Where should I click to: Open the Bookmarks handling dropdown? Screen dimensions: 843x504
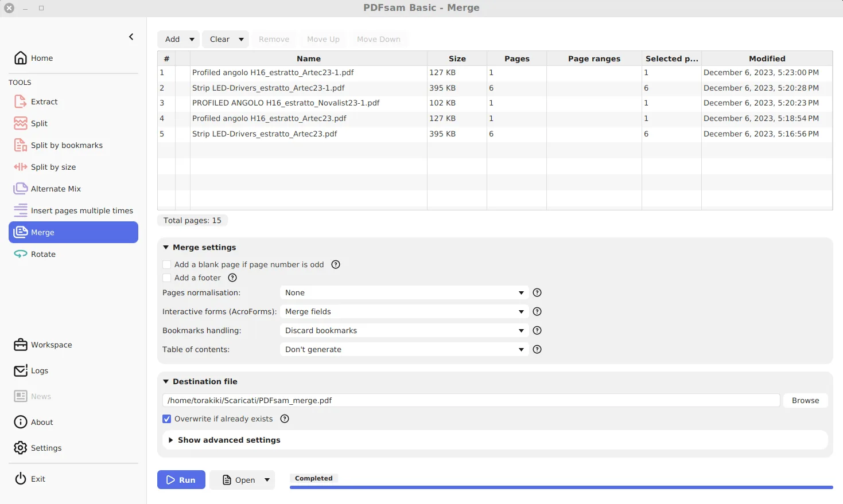404,330
